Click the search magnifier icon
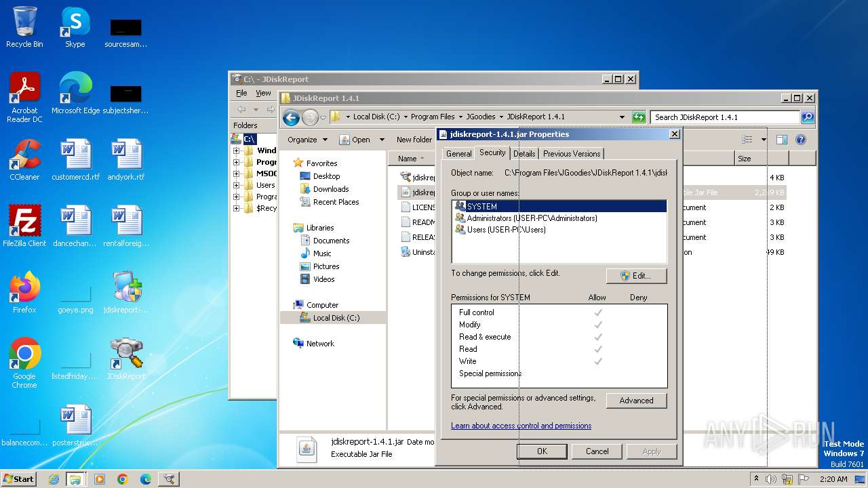Viewport: 868px width, 488px height. point(807,117)
